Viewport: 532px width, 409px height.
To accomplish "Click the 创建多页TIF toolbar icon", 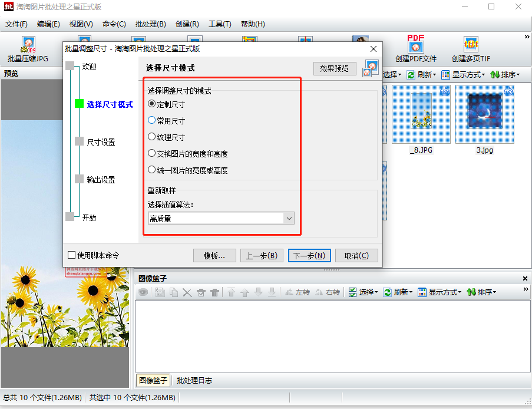I will (471, 50).
